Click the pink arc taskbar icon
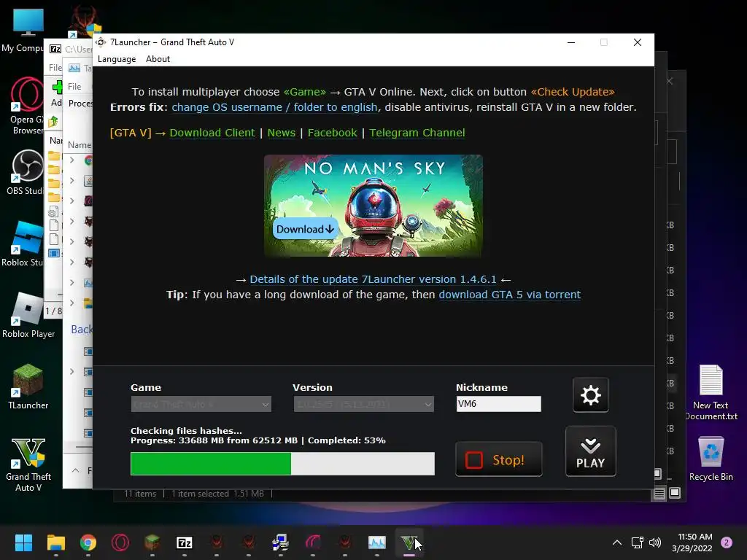Viewport: 747px width, 560px height. 312,542
